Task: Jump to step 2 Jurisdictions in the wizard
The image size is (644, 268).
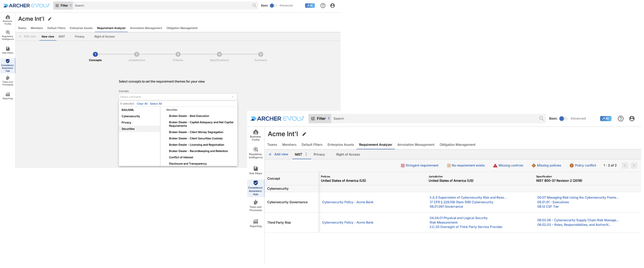Action: click(x=136, y=54)
